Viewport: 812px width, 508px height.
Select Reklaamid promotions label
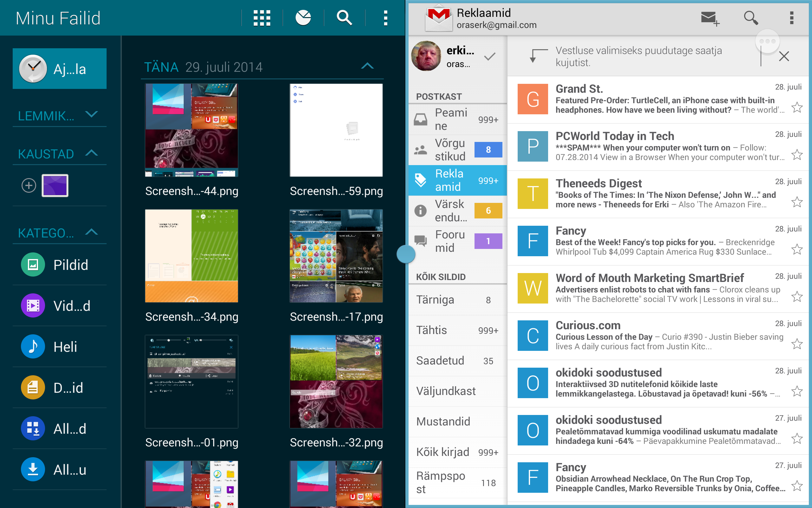(458, 180)
